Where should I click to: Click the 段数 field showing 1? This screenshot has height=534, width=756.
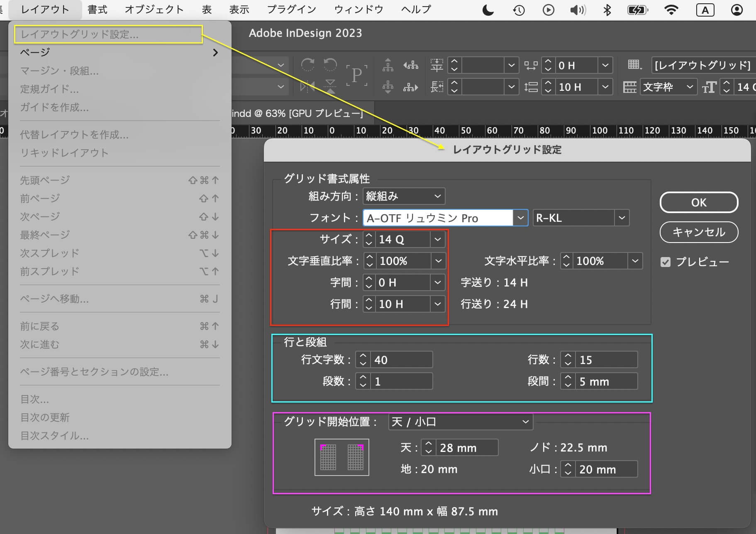click(x=401, y=381)
